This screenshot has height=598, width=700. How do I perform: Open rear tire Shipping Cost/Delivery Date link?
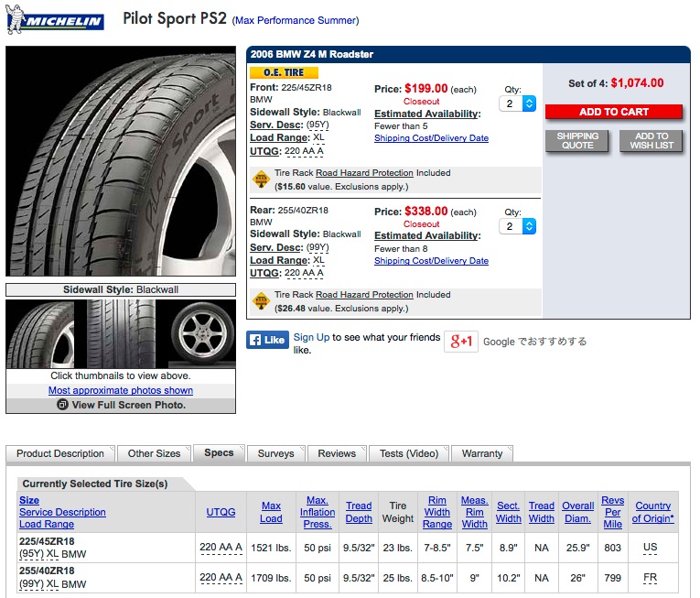(431, 261)
